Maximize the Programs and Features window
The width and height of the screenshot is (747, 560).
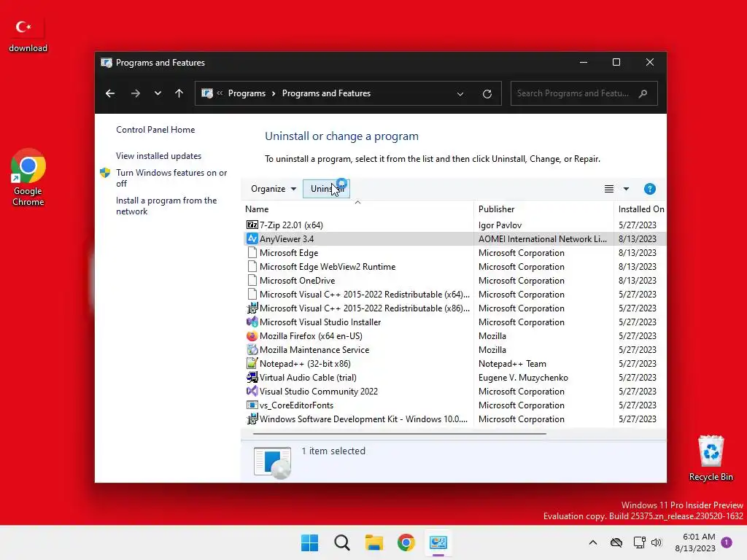click(616, 63)
